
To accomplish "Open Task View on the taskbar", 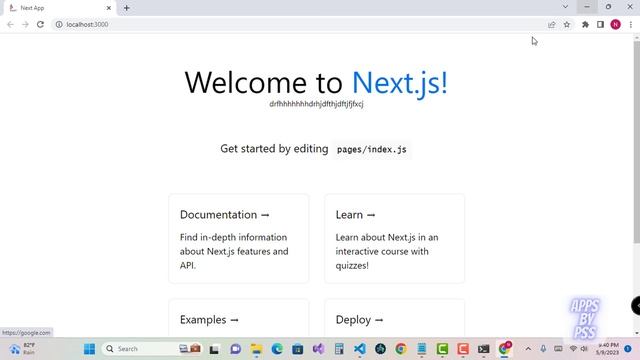I will [214, 349].
